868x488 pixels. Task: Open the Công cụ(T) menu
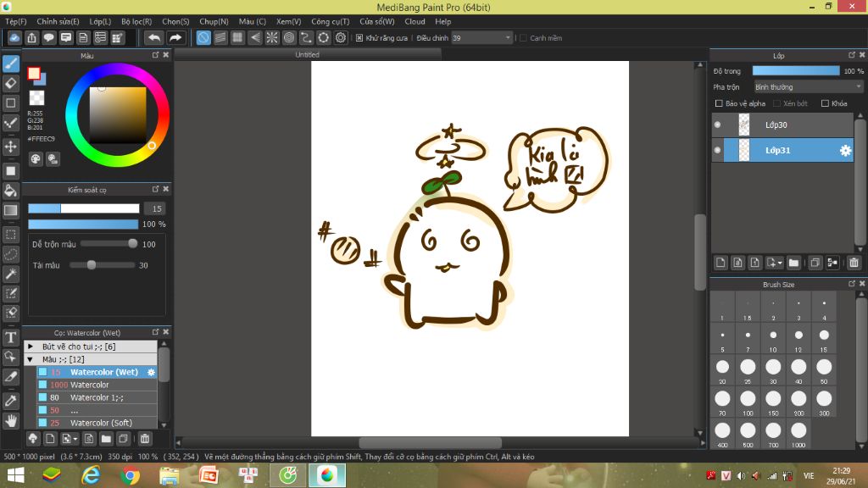pyautogui.click(x=331, y=21)
